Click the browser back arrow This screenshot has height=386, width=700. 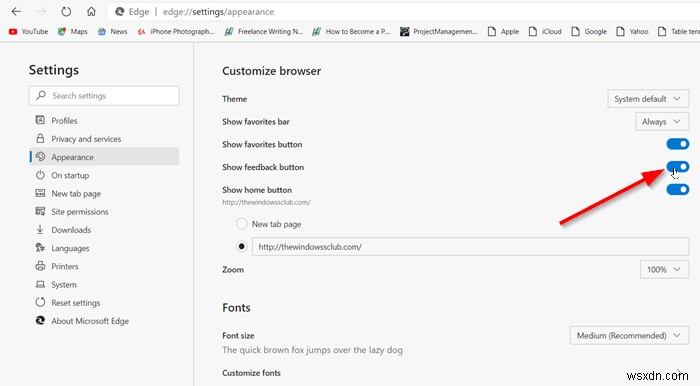(x=17, y=12)
